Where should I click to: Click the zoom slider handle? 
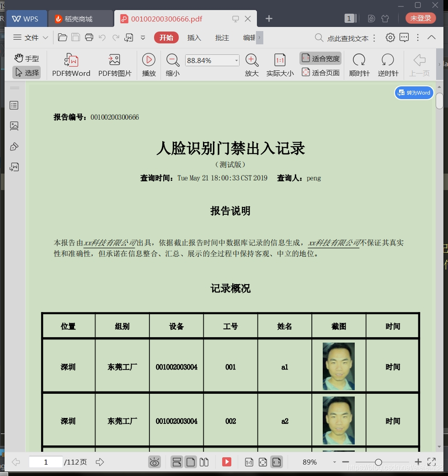(378, 462)
